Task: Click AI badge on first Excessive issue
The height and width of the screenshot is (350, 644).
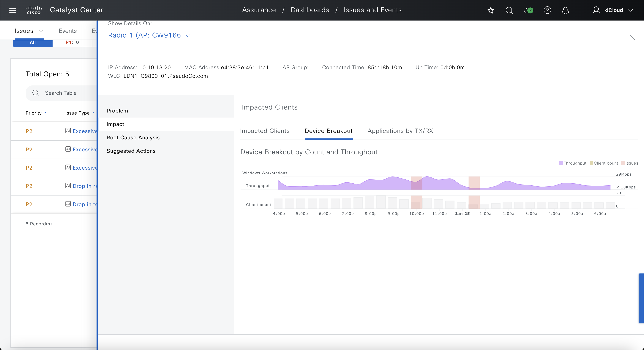Action: 68,131
